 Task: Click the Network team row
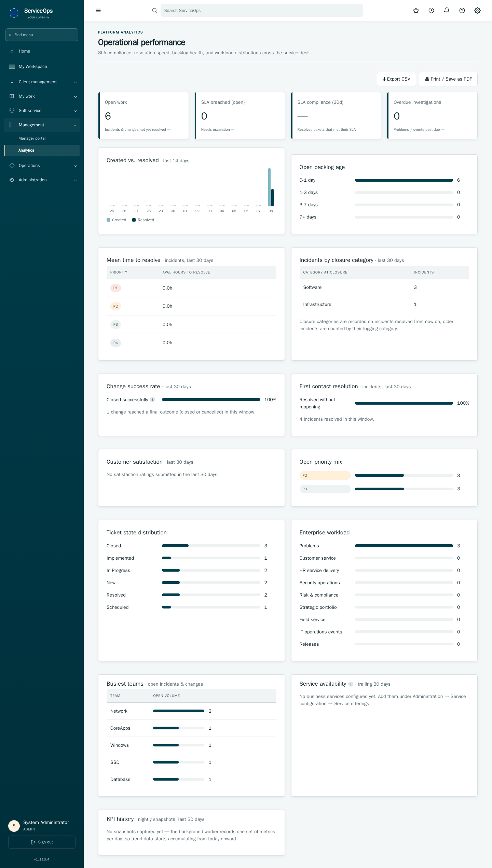tap(191, 711)
